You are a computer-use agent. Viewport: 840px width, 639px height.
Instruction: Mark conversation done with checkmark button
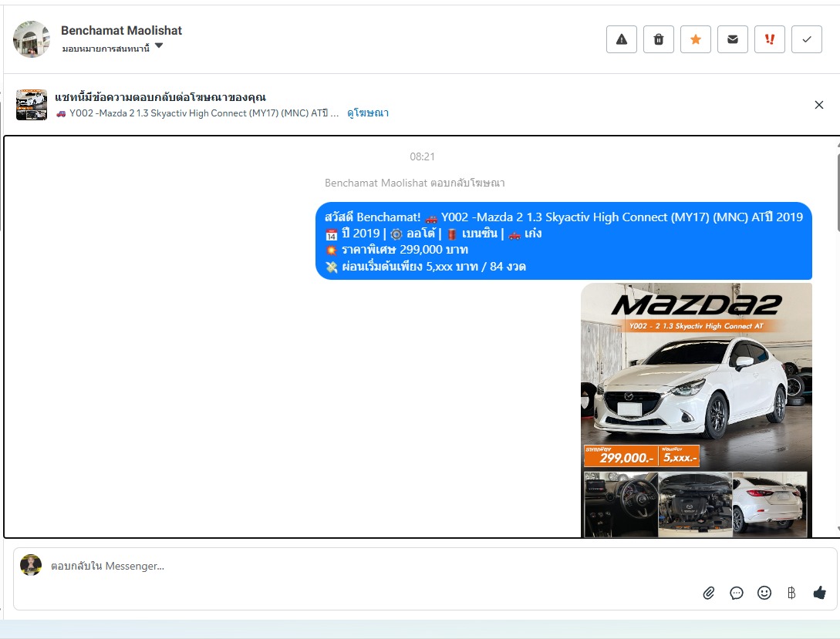[806, 39]
